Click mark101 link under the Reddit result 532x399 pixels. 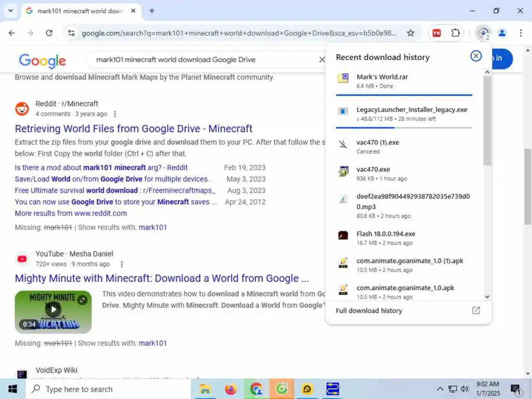[x=153, y=228]
